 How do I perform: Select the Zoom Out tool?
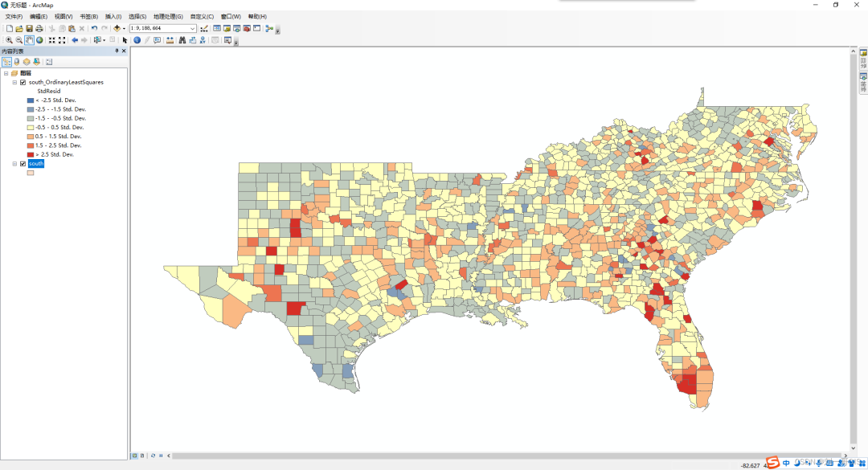click(x=18, y=40)
